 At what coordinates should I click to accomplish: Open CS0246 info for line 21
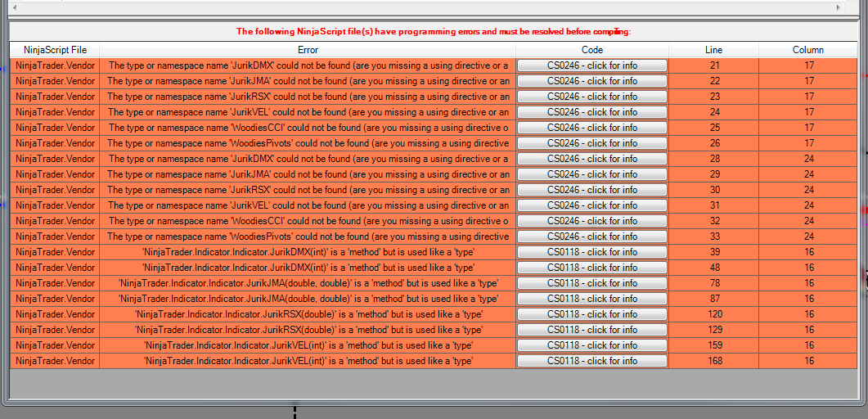pyautogui.click(x=592, y=65)
